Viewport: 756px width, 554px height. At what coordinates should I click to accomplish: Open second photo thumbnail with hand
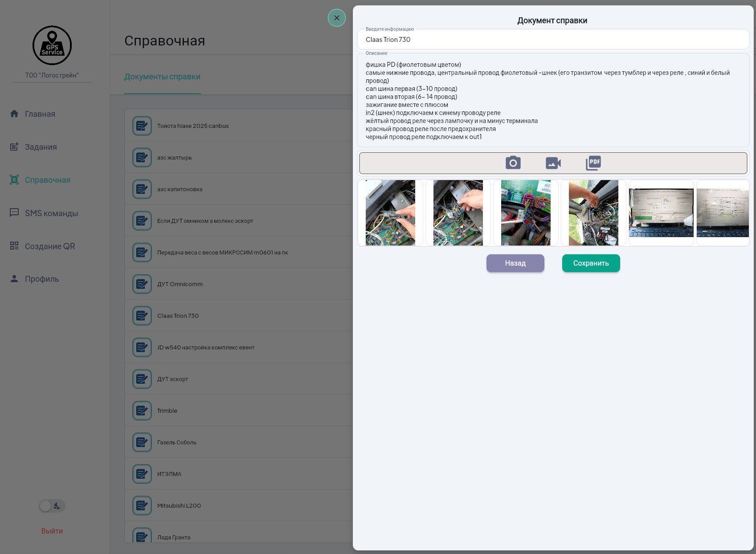pyautogui.click(x=458, y=213)
